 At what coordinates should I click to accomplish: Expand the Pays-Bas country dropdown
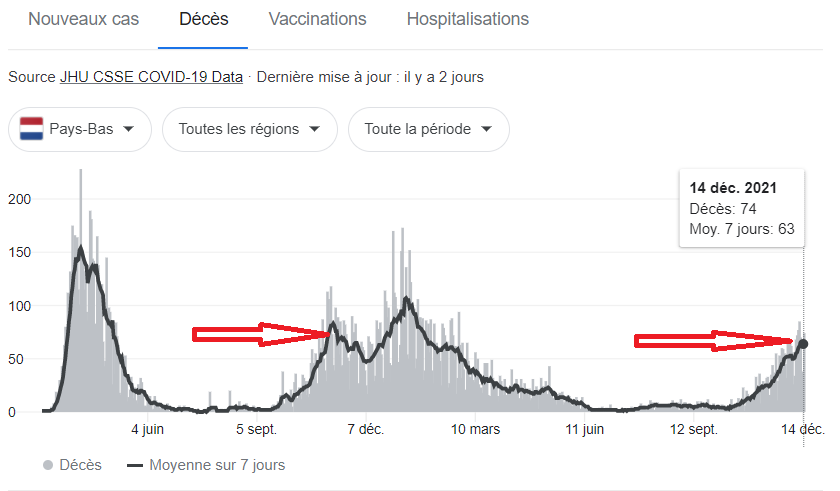80,129
